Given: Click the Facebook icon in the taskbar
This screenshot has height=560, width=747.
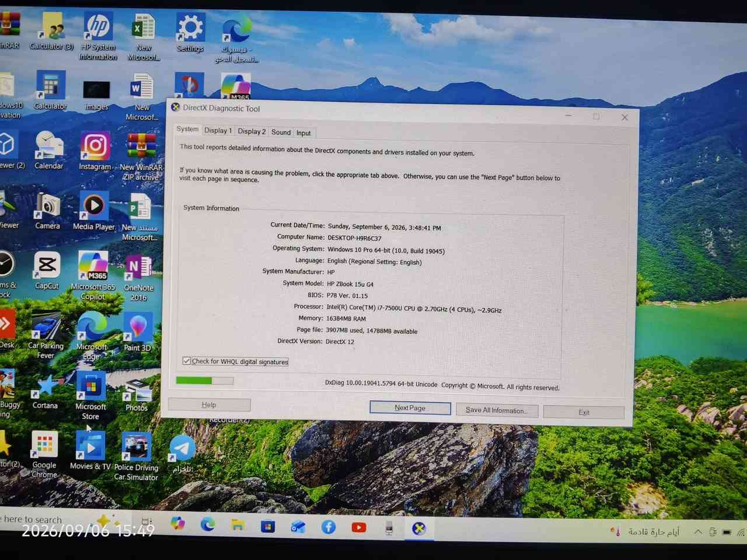Looking at the screenshot, I should click(329, 527).
